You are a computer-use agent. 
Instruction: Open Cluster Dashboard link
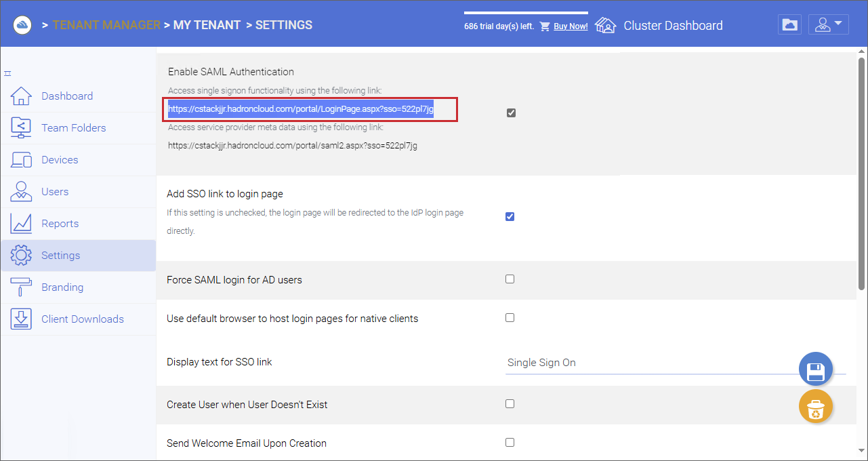coord(673,26)
